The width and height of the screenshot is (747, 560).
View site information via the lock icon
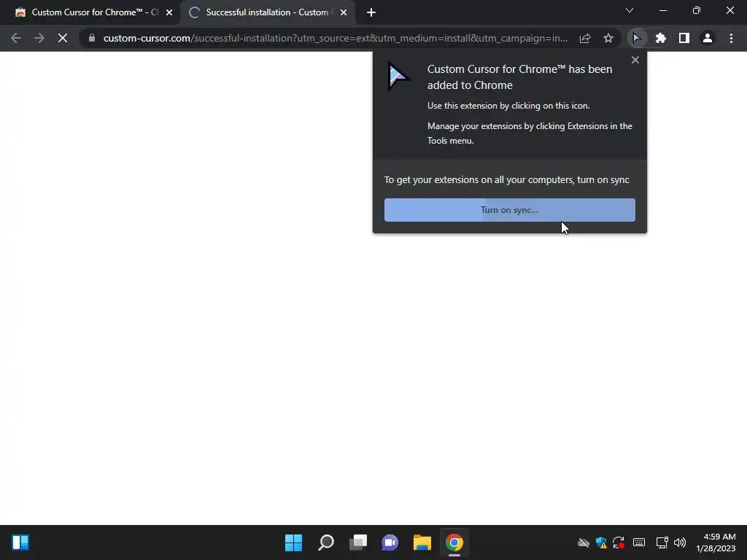92,38
